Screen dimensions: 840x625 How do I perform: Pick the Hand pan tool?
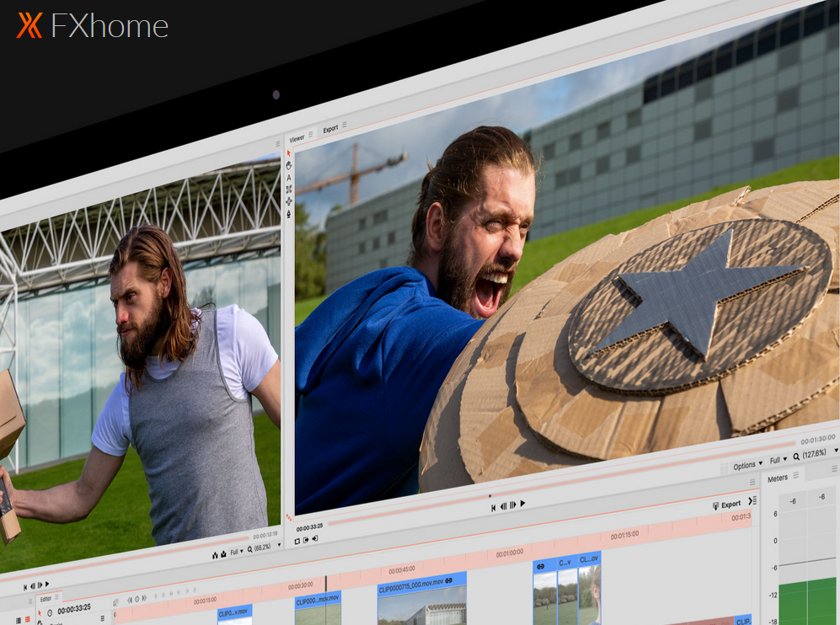pos(289,166)
